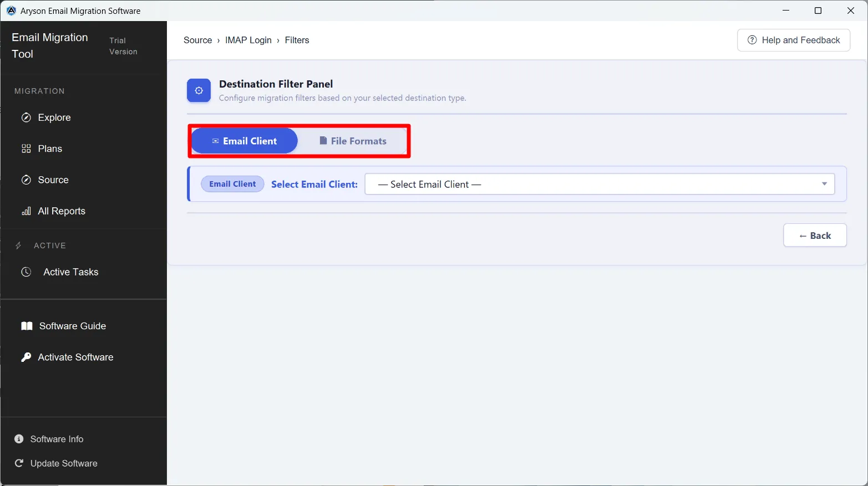Click the Explore compass icon
The height and width of the screenshot is (486, 868).
click(26, 117)
